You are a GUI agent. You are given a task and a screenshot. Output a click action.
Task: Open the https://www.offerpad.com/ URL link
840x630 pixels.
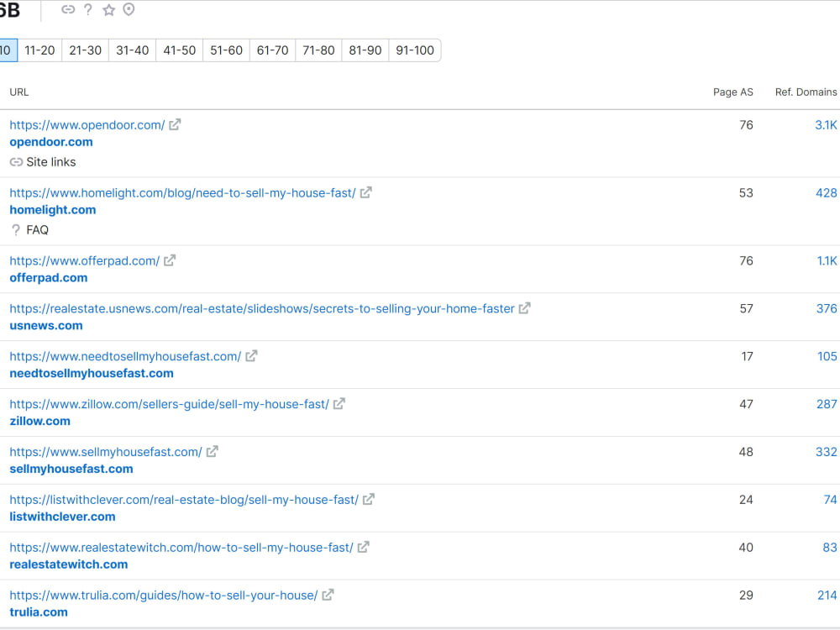click(x=85, y=261)
